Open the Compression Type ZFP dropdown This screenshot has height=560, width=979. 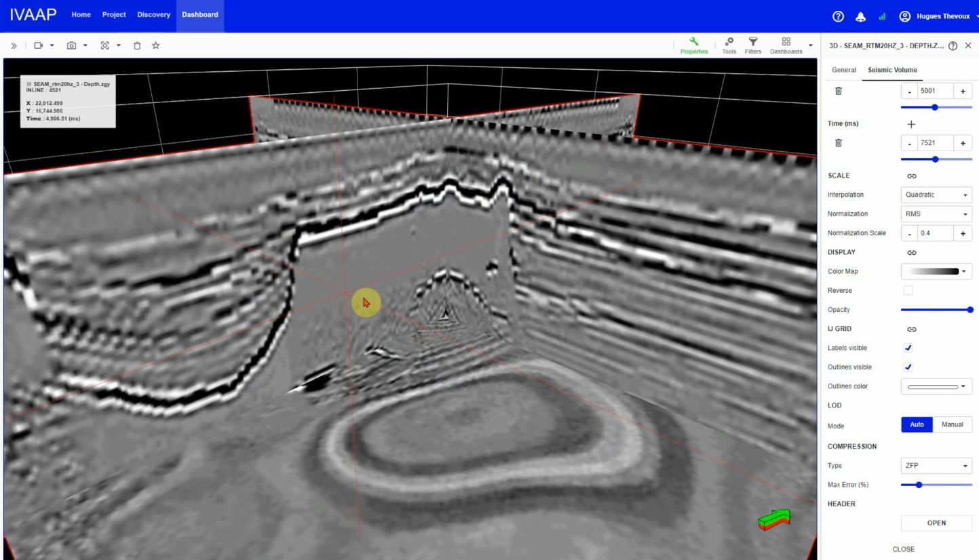point(936,466)
